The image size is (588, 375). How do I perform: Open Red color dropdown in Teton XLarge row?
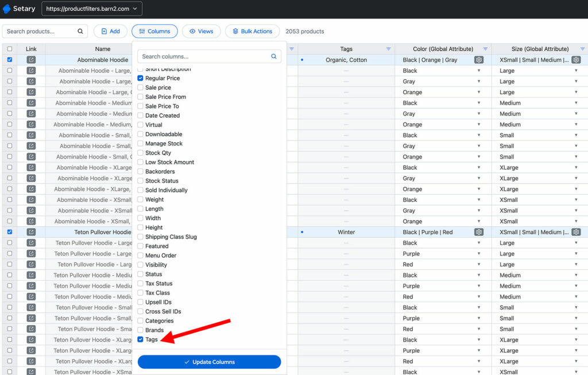479,361
